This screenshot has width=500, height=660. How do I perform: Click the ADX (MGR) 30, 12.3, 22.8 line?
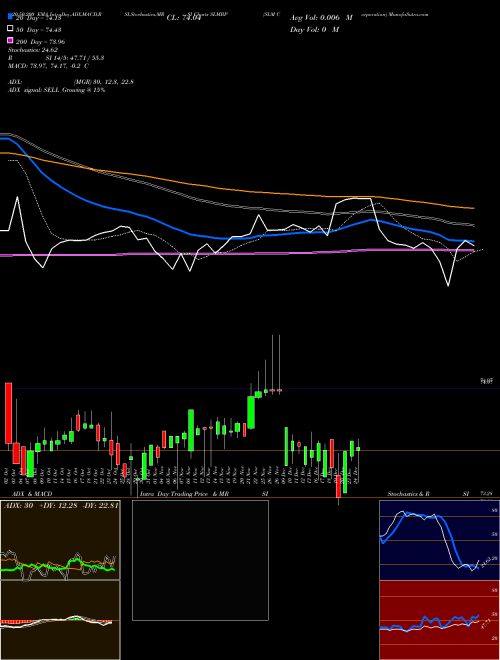pyautogui.click(x=71, y=82)
